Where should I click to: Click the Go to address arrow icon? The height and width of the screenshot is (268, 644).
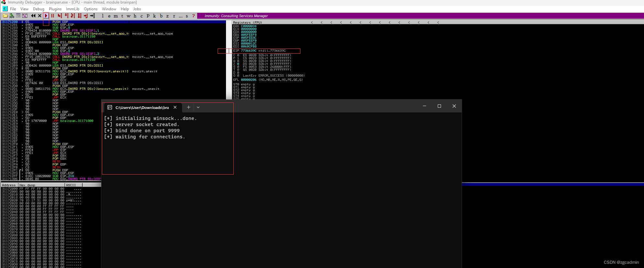tap(92, 16)
